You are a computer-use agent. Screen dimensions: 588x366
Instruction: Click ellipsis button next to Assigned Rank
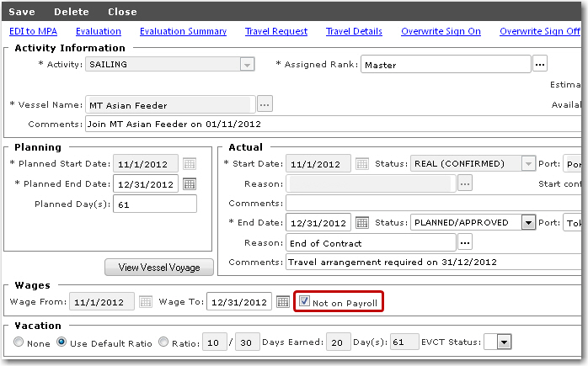540,64
